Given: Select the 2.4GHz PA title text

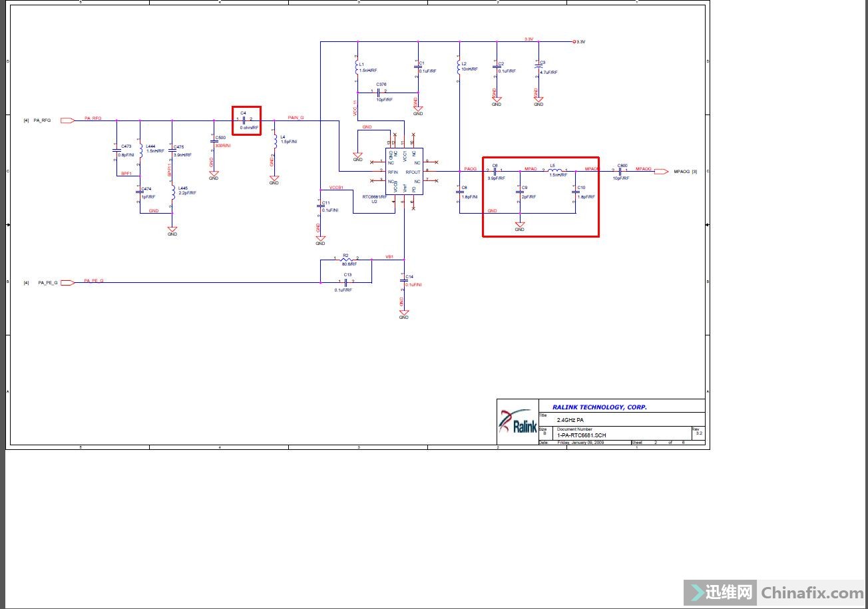Looking at the screenshot, I should (570, 420).
